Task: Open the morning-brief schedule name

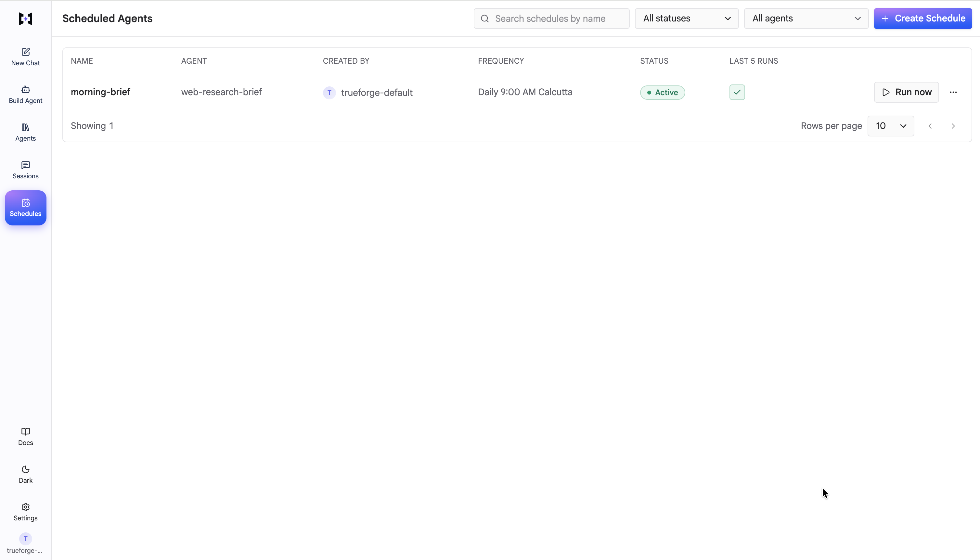Action: 100,92
